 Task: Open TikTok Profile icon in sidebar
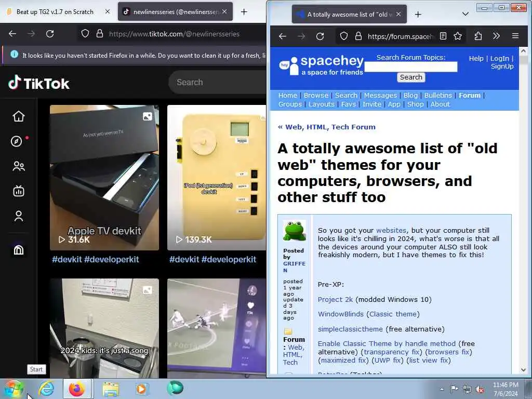[x=19, y=216]
